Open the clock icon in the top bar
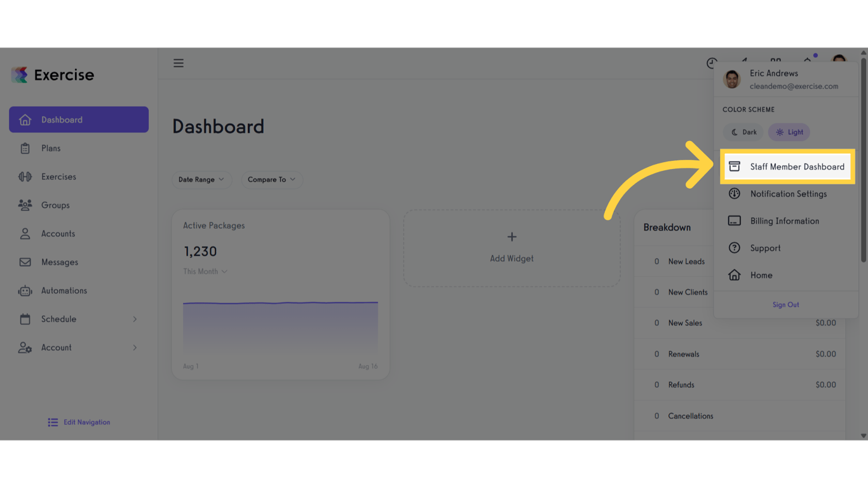868x488 pixels. coord(712,63)
